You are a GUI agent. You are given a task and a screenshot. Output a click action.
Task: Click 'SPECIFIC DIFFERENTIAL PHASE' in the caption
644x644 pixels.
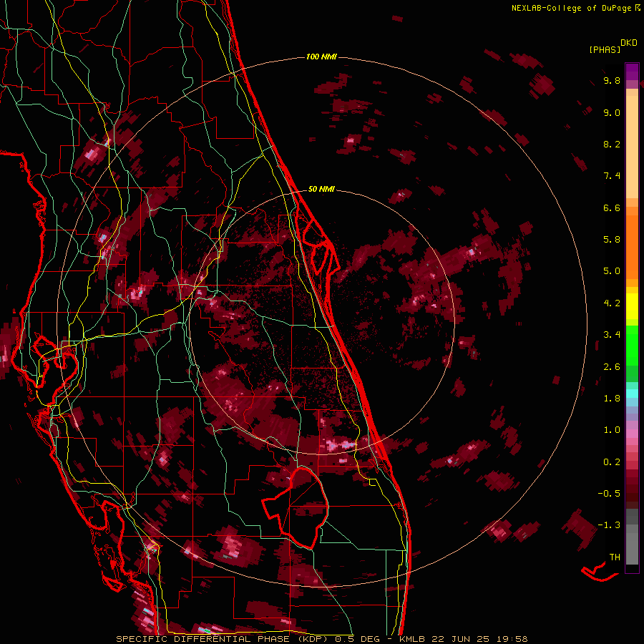coord(205,639)
